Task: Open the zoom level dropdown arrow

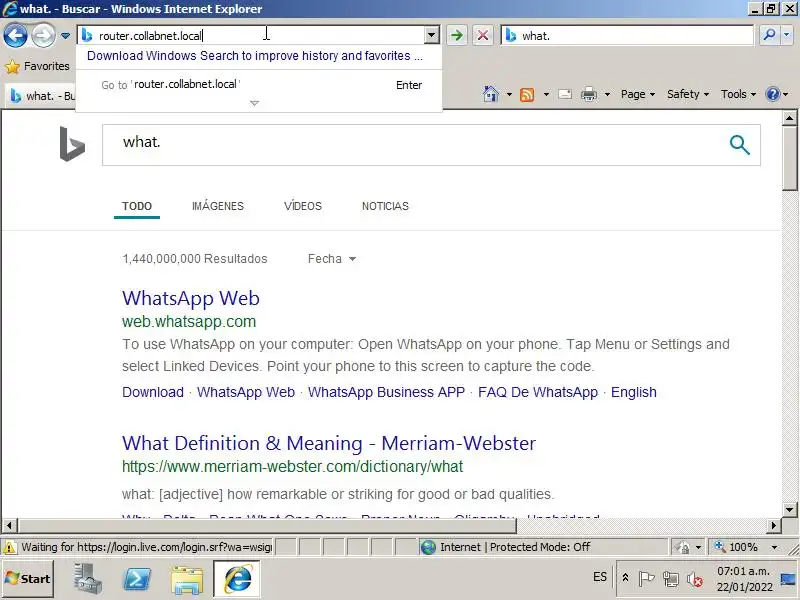Action: (x=774, y=547)
